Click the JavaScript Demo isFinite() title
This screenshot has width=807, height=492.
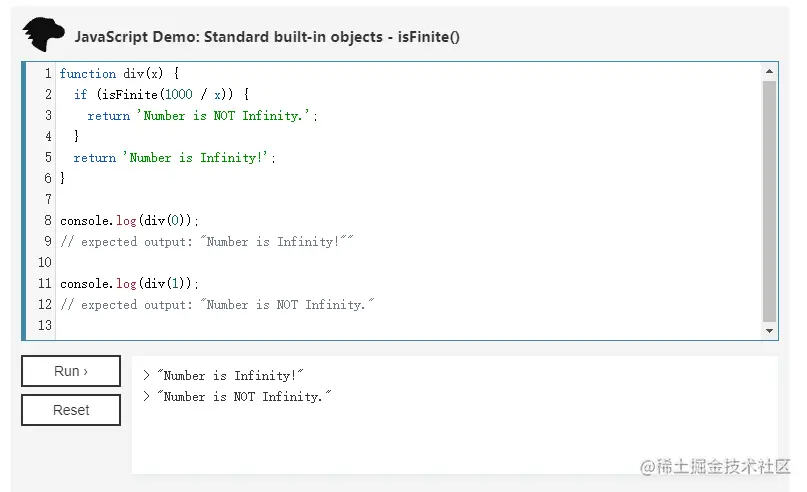click(x=267, y=37)
